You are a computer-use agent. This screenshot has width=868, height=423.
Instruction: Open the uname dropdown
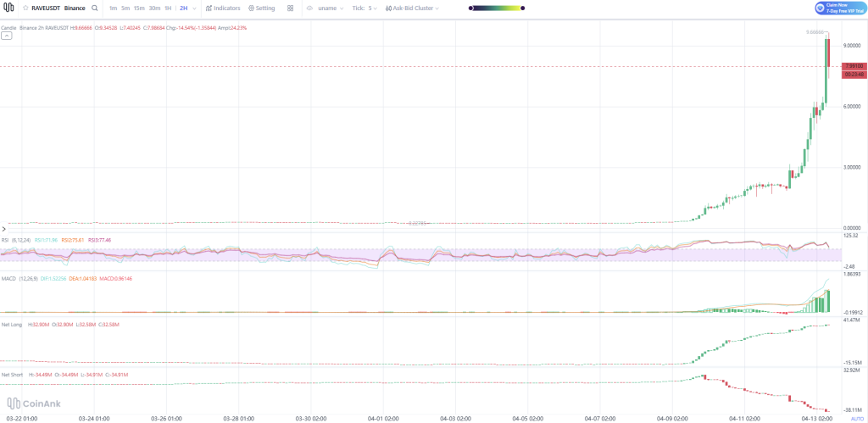pos(330,8)
